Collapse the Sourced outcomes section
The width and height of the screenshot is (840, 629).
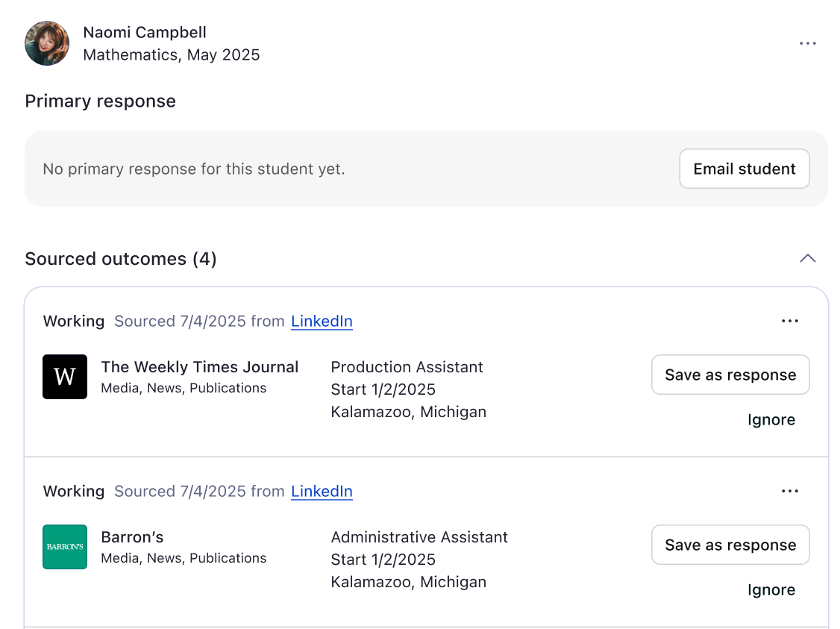coord(807,258)
